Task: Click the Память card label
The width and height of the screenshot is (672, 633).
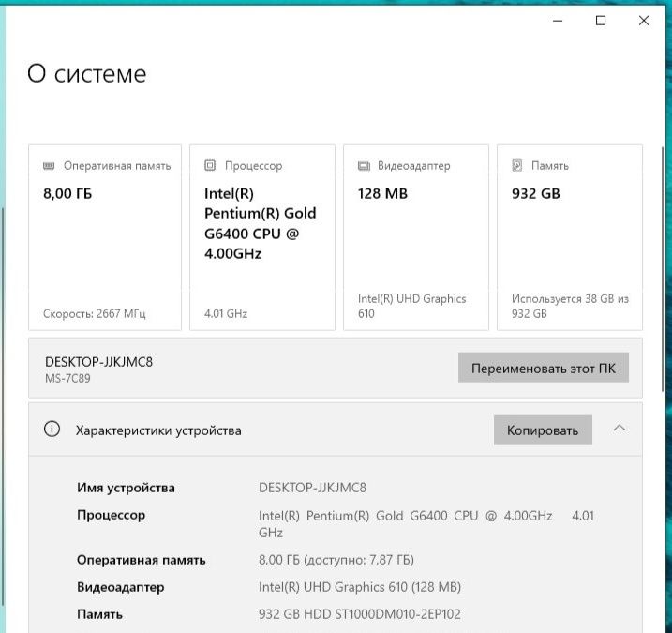Action: (x=550, y=166)
